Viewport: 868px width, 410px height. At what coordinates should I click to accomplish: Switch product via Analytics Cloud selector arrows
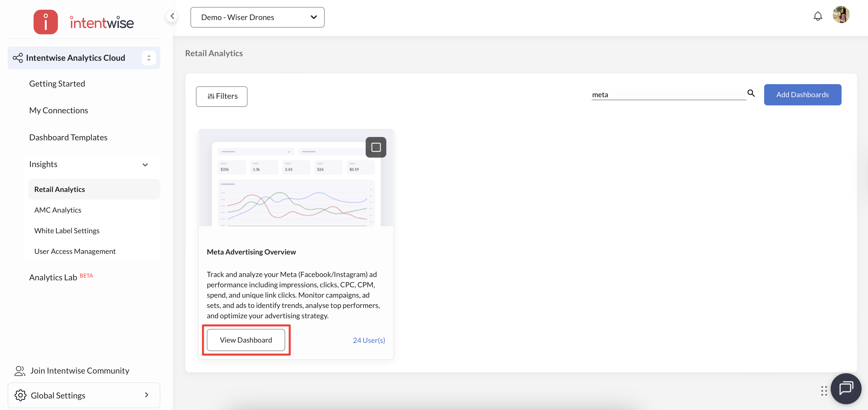[x=149, y=58]
